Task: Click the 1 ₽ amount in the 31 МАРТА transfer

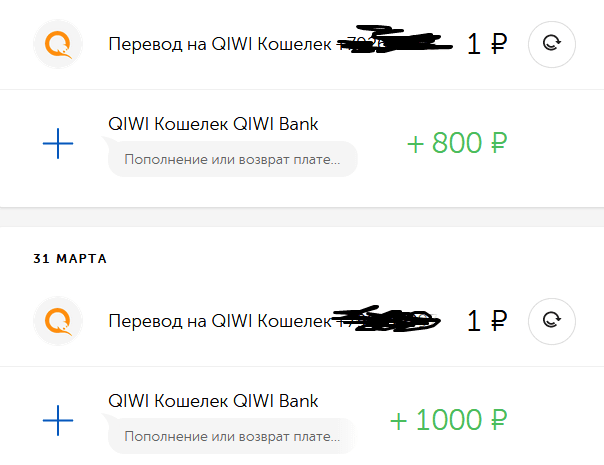Action: pyautogui.click(x=486, y=321)
